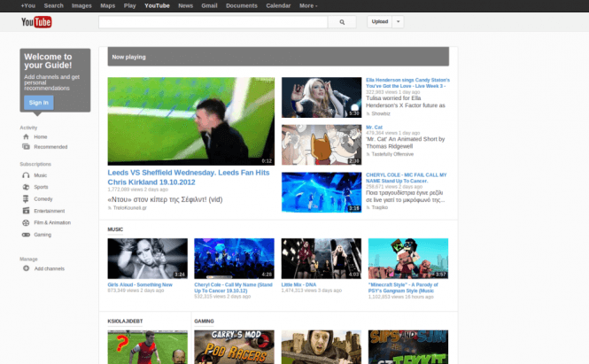Click the search magnifier button
Viewport: 589px width, 364px height.
click(342, 22)
